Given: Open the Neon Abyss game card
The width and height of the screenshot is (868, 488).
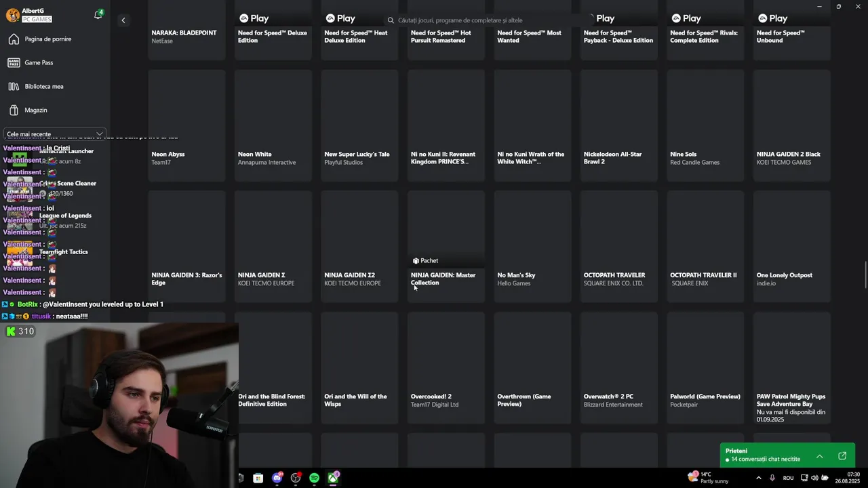Looking at the screenshot, I should 186,125.
